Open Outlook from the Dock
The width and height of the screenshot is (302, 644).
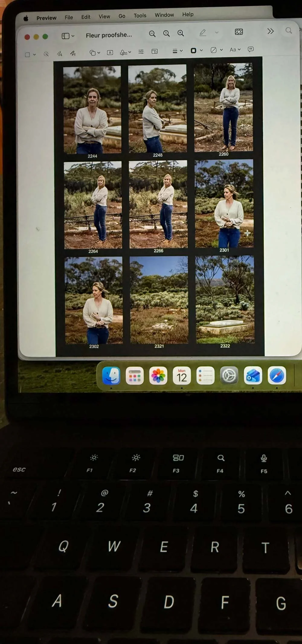253,375
